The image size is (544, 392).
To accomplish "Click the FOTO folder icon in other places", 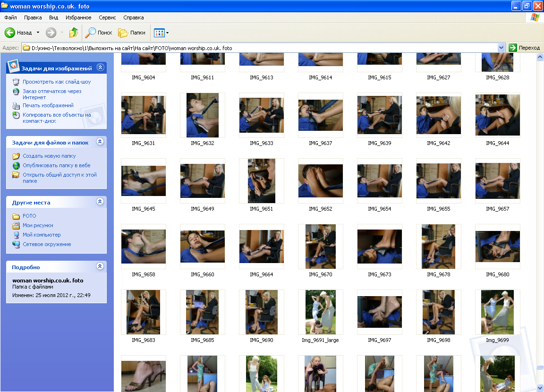I will (16, 216).
